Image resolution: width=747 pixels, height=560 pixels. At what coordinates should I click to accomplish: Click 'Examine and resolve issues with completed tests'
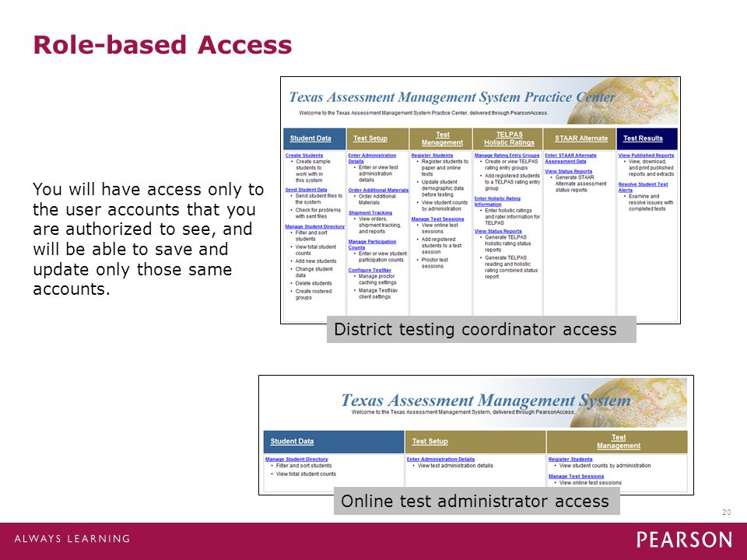point(651,202)
